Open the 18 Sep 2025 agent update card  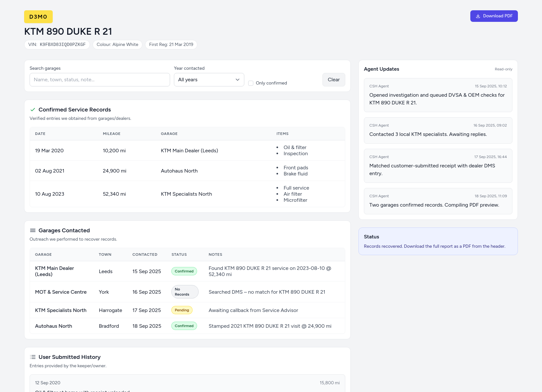[438, 201]
